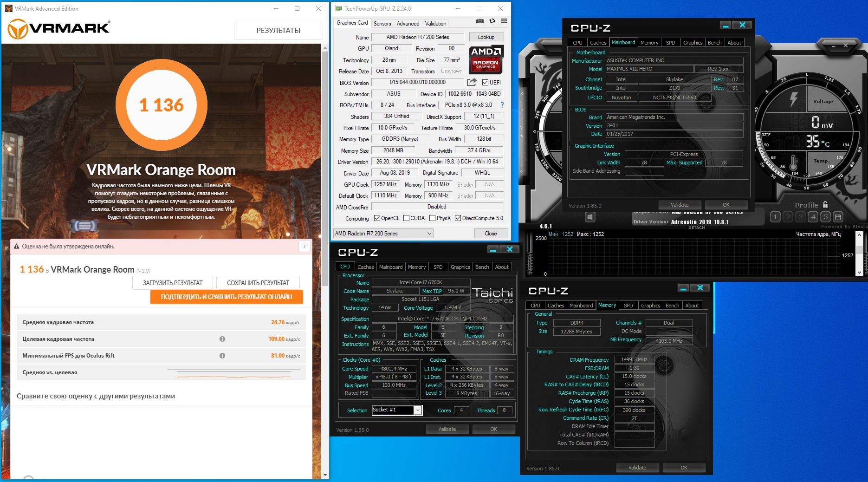Click info icon beside Минимальный FPS для Oculus Rift
868x482 pixels.
[x=222, y=356]
